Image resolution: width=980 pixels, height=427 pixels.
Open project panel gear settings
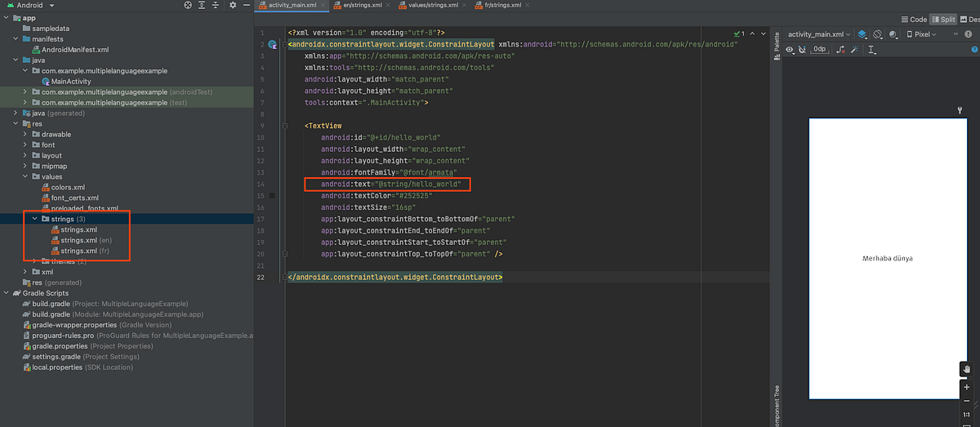coord(233,5)
